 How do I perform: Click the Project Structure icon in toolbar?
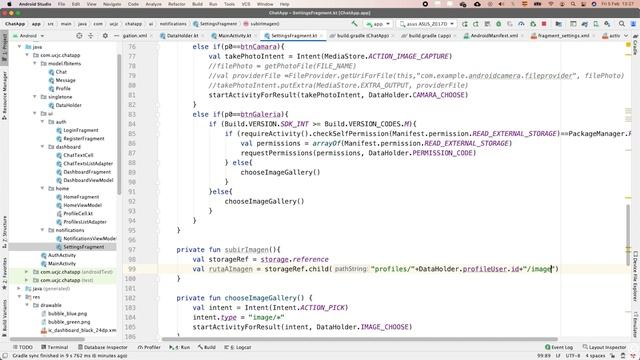(558, 24)
